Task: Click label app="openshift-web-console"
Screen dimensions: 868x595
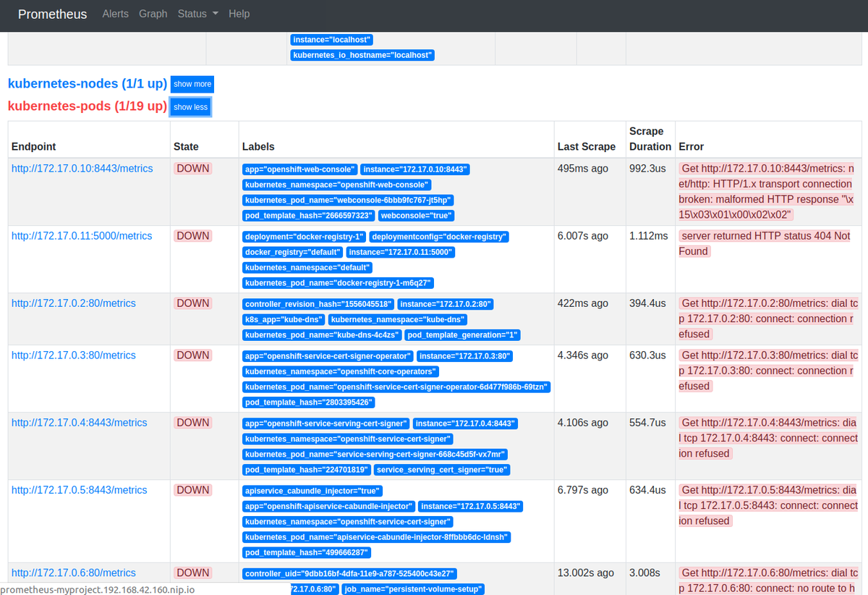Action: [299, 169]
